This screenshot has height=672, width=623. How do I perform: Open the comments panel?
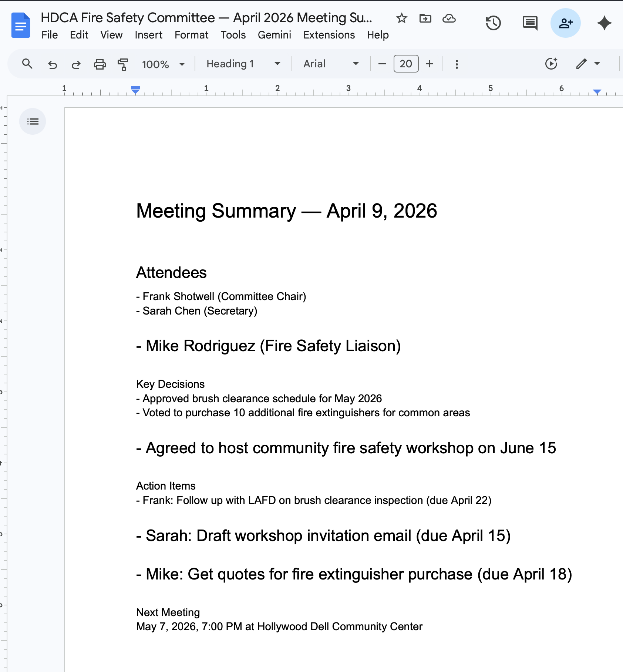coord(530,23)
